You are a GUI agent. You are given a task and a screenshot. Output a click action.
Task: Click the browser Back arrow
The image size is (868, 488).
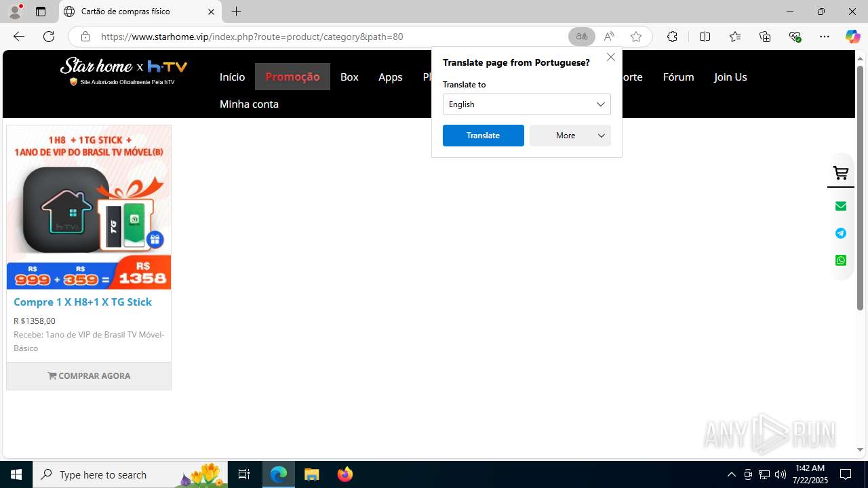click(x=19, y=37)
